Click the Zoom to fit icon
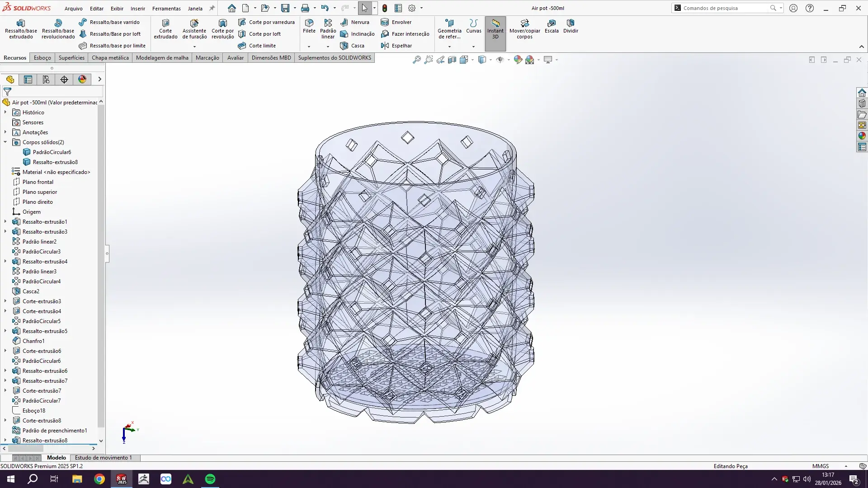 click(x=416, y=60)
